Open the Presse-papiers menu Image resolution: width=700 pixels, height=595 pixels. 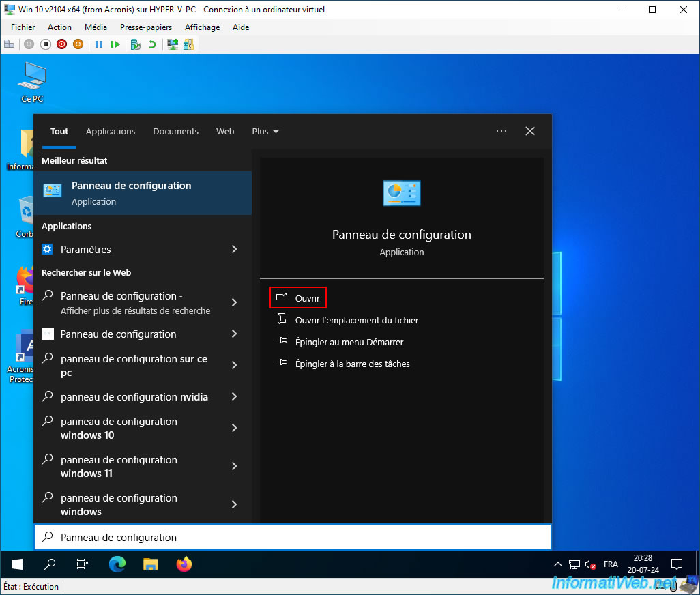(146, 27)
